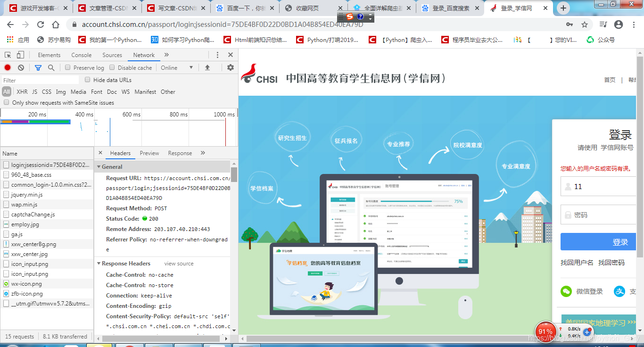Filter requests by JS

[x=34, y=92]
